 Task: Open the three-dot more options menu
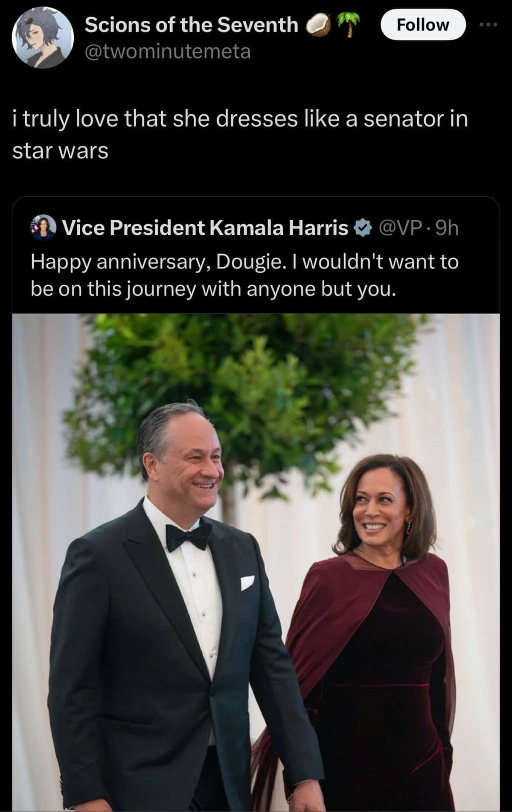[x=488, y=25]
